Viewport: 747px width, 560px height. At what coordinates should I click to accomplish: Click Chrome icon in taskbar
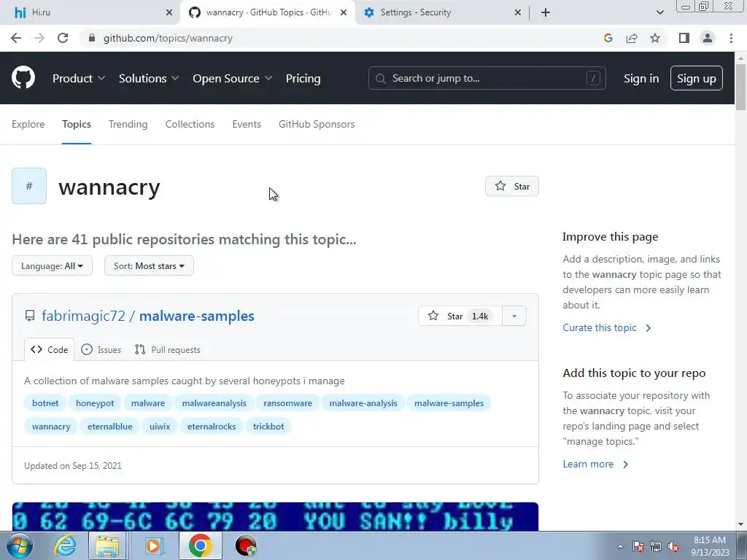click(200, 545)
